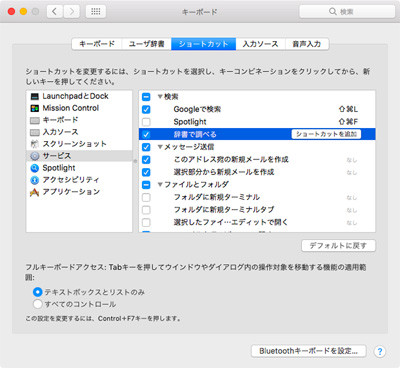This screenshot has height=368, width=400.
Task: Click ショートカットを追加 button
Action: coord(326,134)
